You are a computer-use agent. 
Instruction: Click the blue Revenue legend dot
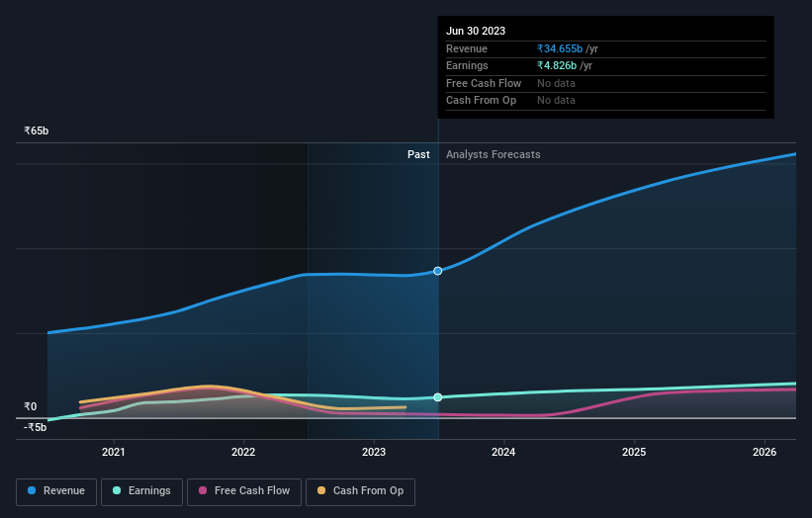(32, 490)
